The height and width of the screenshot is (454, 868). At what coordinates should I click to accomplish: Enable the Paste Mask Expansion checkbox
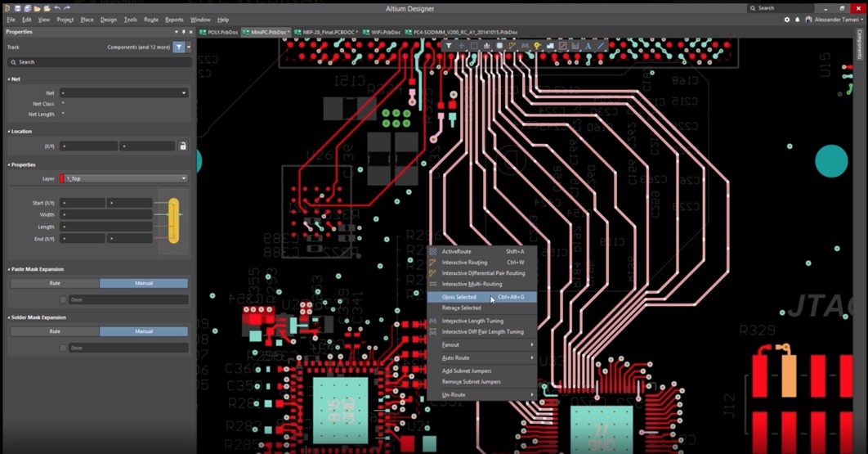point(63,300)
